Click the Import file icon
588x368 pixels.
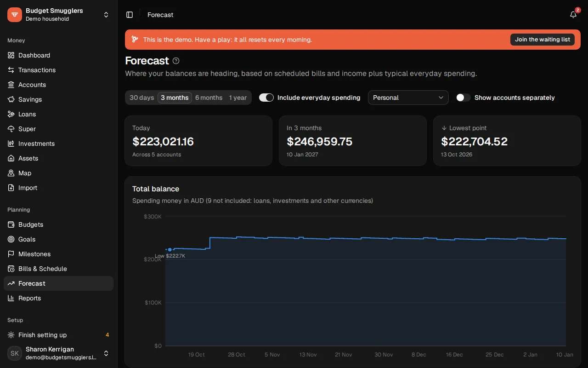[x=11, y=188]
